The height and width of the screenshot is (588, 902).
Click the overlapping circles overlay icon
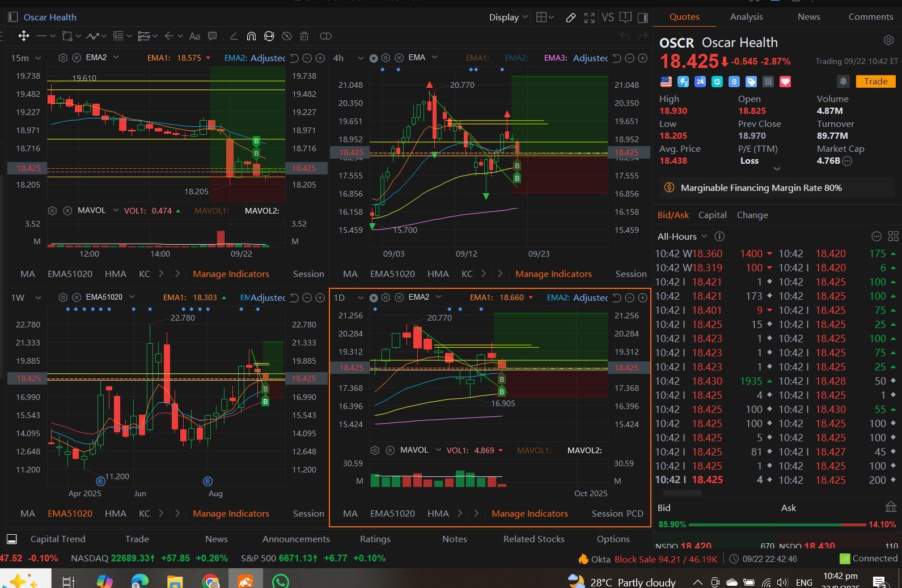coord(325,36)
